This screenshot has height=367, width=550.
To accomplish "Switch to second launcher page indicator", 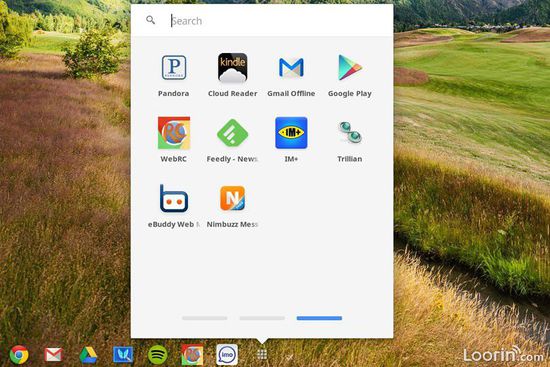I will (262, 318).
